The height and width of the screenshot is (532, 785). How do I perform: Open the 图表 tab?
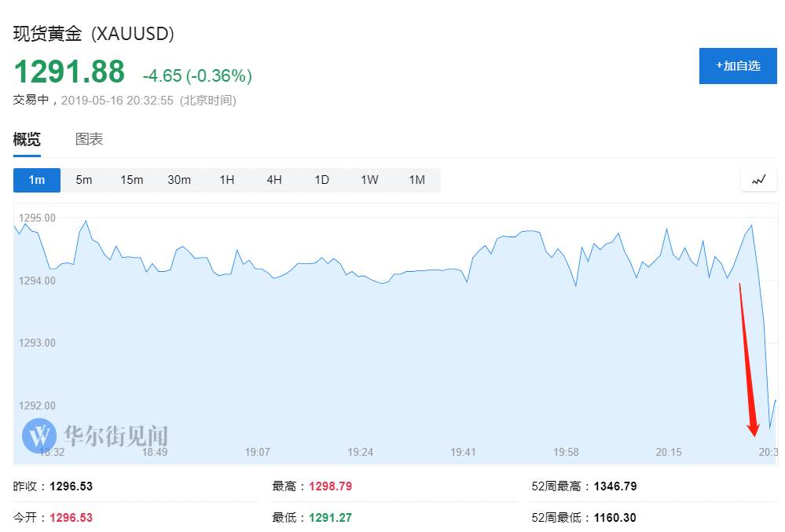point(89,140)
